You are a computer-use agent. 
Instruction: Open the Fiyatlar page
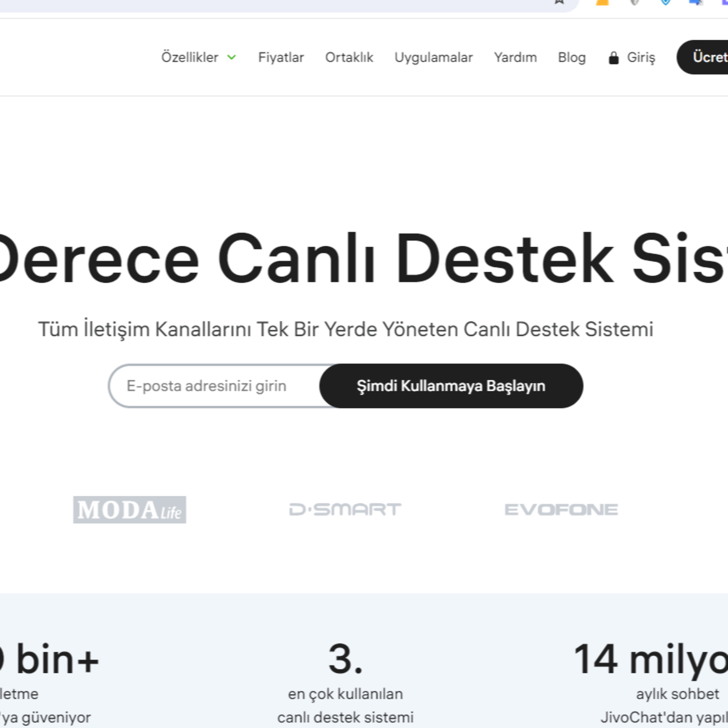[281, 57]
